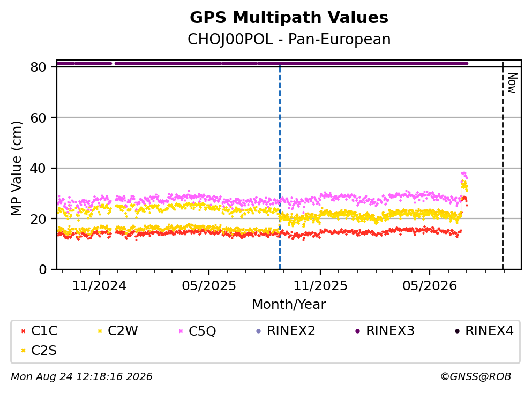The height and width of the screenshot is (393, 532).
Task: Click the RINEX2 legend dot
Action: pos(259,331)
